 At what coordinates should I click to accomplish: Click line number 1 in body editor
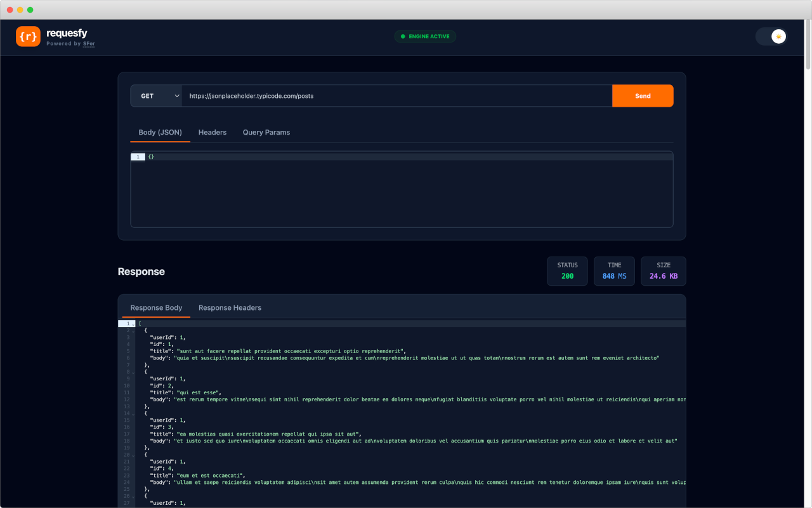[138, 156]
